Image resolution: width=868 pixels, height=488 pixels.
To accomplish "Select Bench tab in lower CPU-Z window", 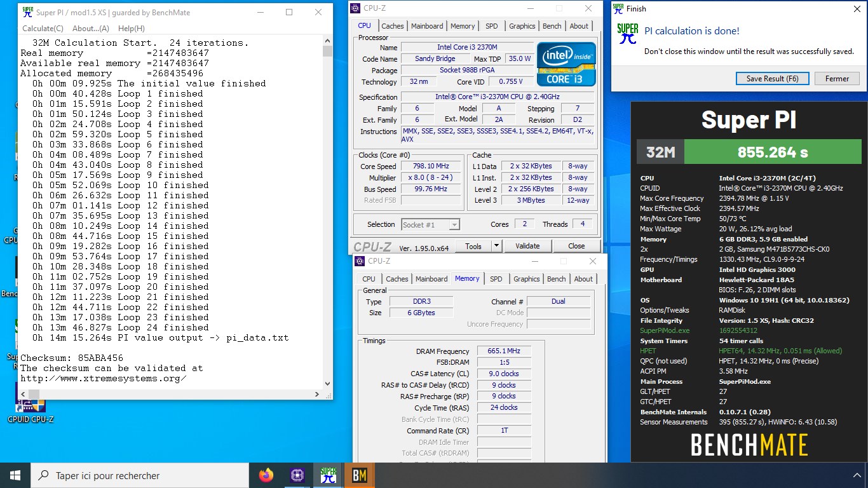I will click(x=557, y=279).
